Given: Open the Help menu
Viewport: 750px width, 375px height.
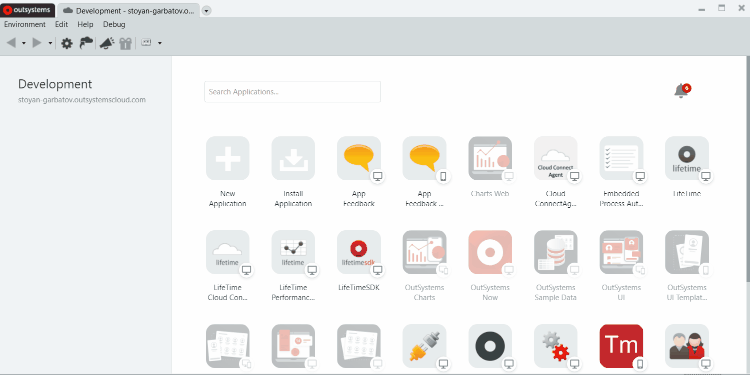Looking at the screenshot, I should (85, 24).
